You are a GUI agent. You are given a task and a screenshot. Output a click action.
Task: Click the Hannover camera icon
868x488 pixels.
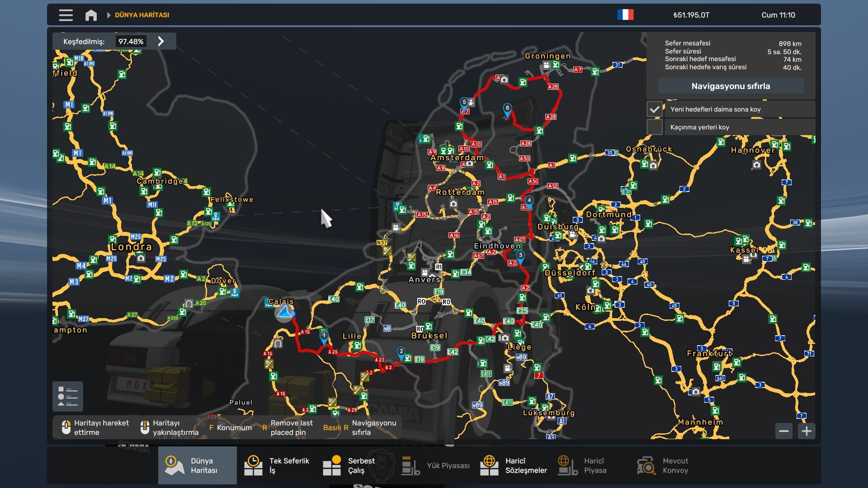(x=757, y=165)
